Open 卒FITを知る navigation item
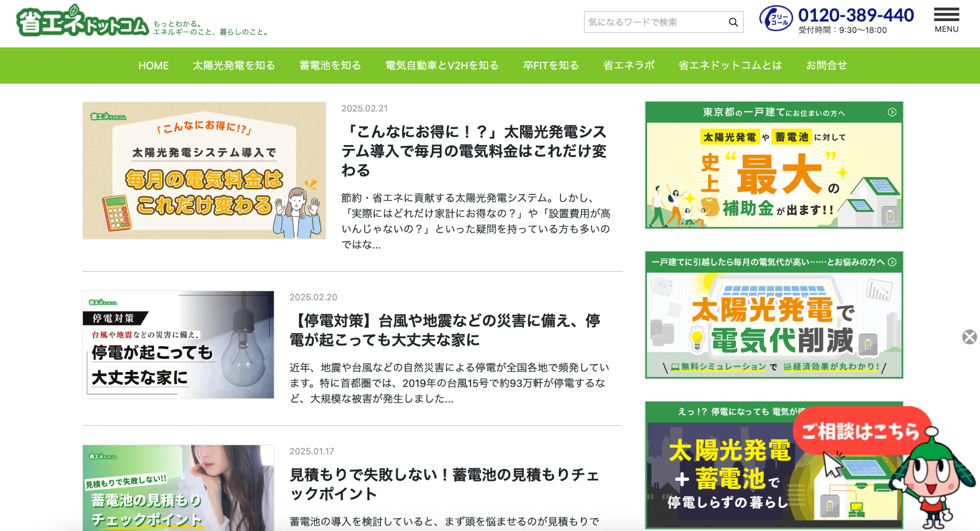The height and width of the screenshot is (531, 980). (x=551, y=66)
